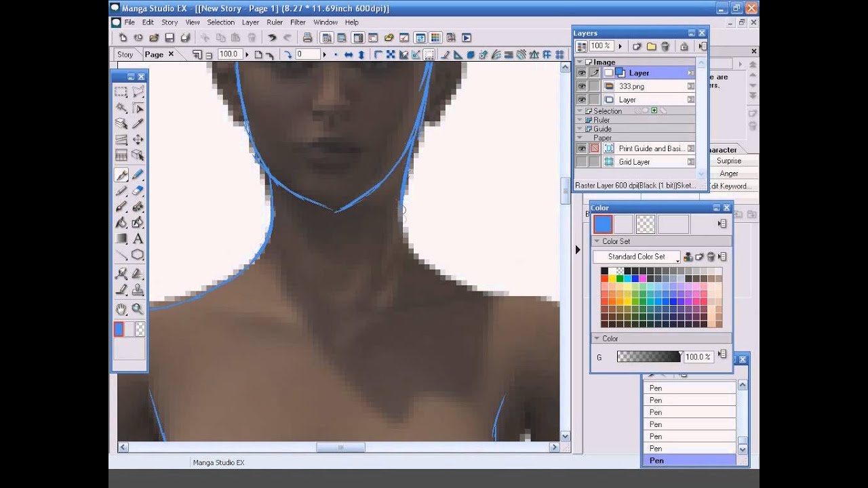Pick the Magic Wand tool in the toolbox
This screenshot has height=488, width=868.
tap(121, 108)
